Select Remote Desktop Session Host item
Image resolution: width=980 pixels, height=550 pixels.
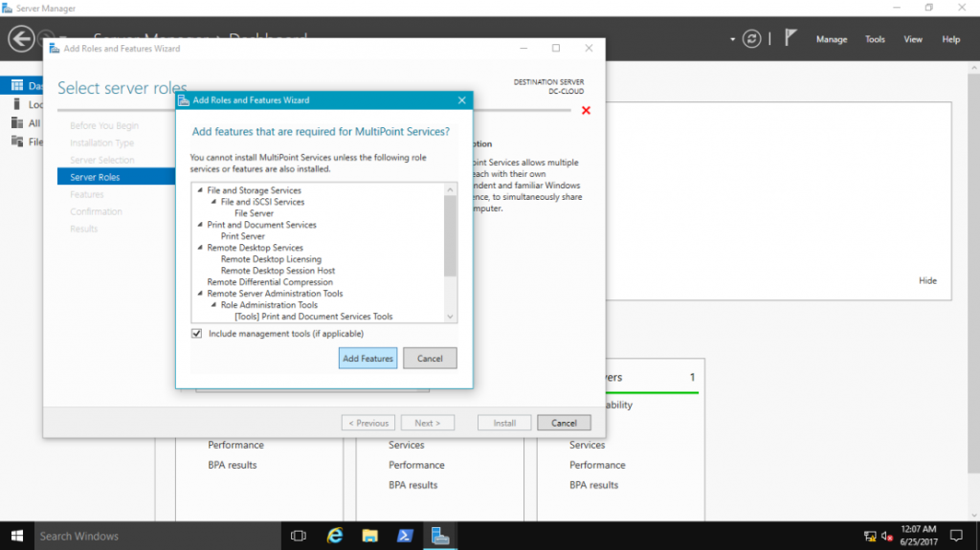coord(278,271)
